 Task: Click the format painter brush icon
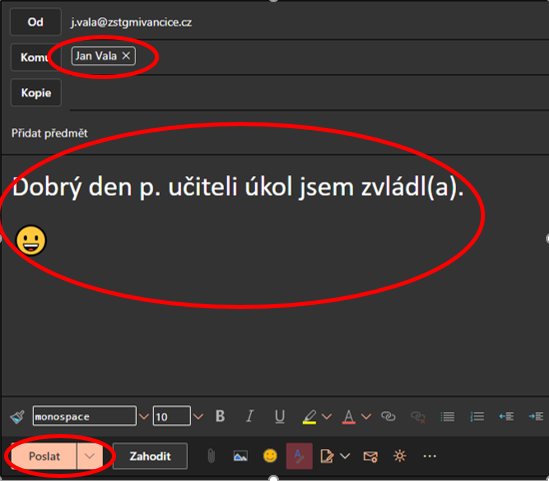[17, 417]
